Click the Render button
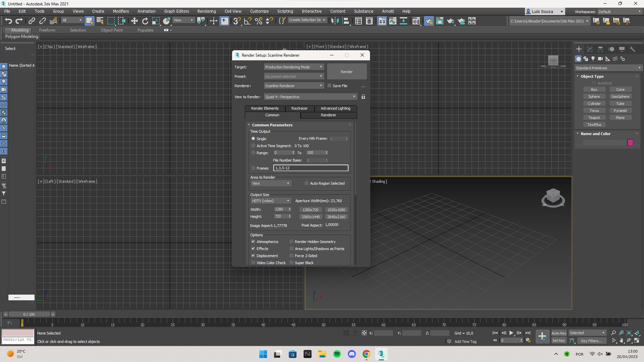644x362 pixels. click(x=346, y=72)
